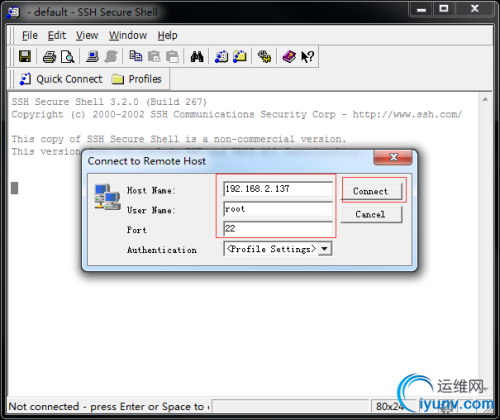Open the View menu
500x420 pixels.
click(x=87, y=35)
